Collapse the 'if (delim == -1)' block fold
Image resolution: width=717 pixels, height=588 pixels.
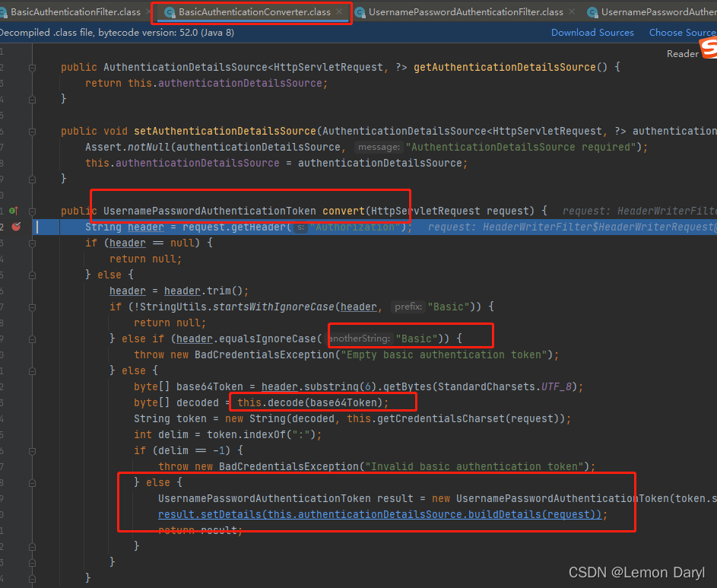click(33, 451)
